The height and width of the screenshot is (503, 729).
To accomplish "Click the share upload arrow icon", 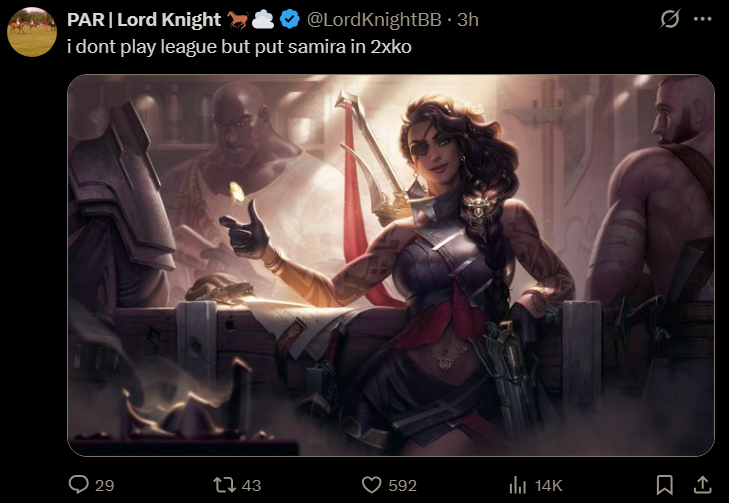I will coord(702,484).
